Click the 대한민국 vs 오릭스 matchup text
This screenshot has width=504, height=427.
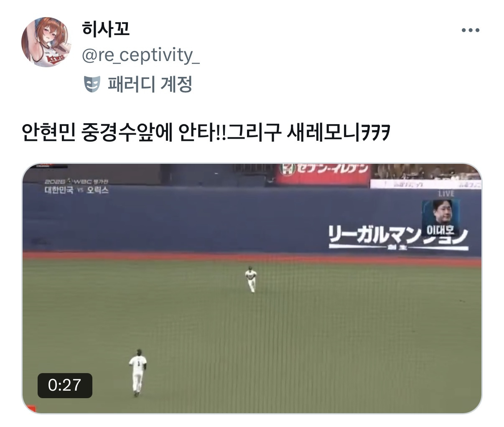[76, 190]
